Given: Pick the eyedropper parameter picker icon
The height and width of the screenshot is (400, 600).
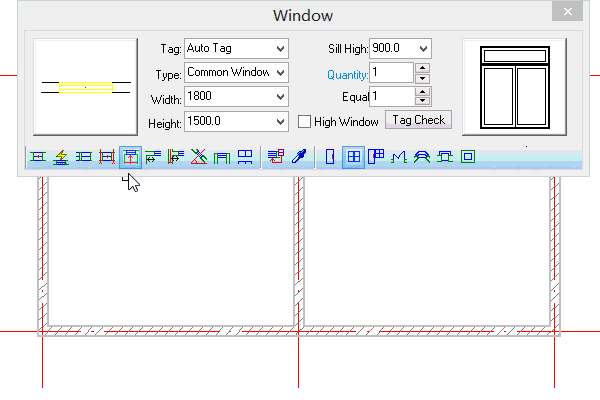Looking at the screenshot, I should (x=299, y=157).
